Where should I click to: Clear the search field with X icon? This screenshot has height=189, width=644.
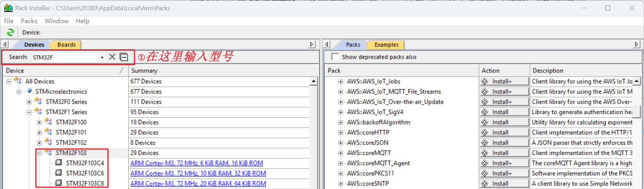pyautogui.click(x=112, y=57)
